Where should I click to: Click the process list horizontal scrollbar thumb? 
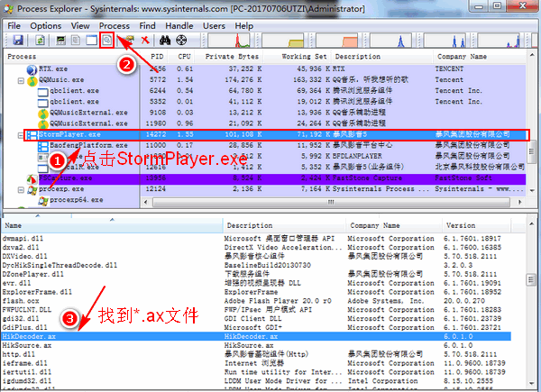click(331, 202)
